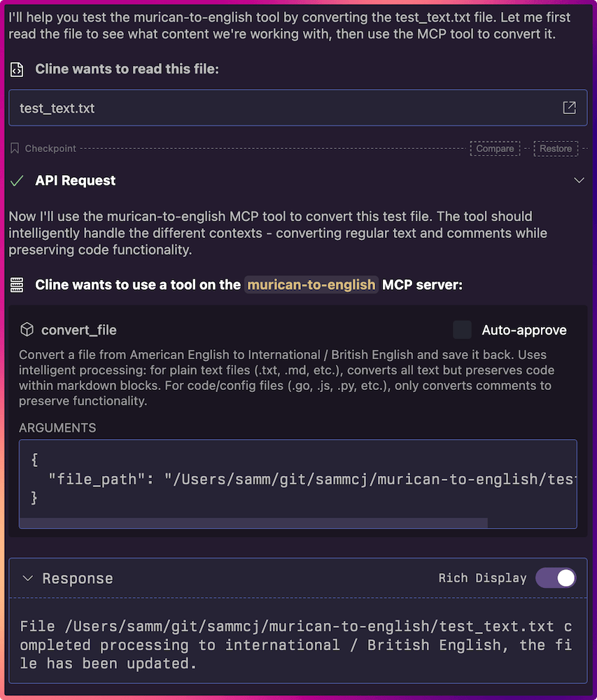Click the file code icon beside read request
The image size is (597, 700).
pos(17,69)
